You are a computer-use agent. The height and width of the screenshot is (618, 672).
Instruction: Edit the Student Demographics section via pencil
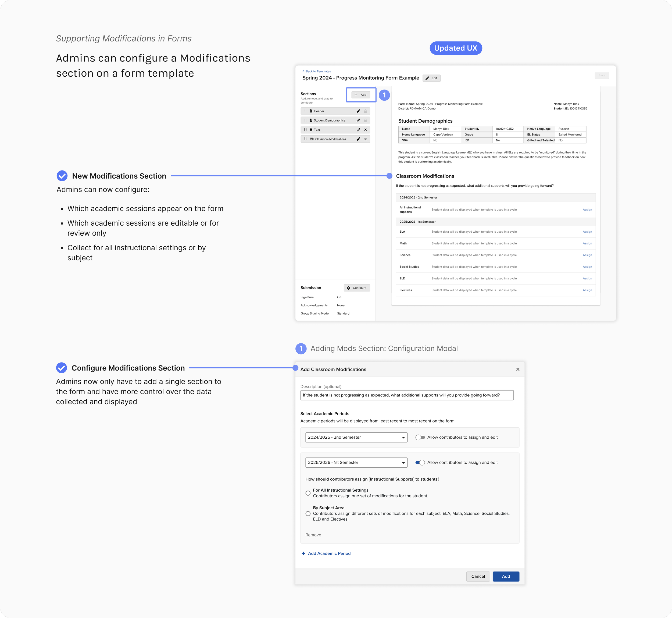(358, 120)
